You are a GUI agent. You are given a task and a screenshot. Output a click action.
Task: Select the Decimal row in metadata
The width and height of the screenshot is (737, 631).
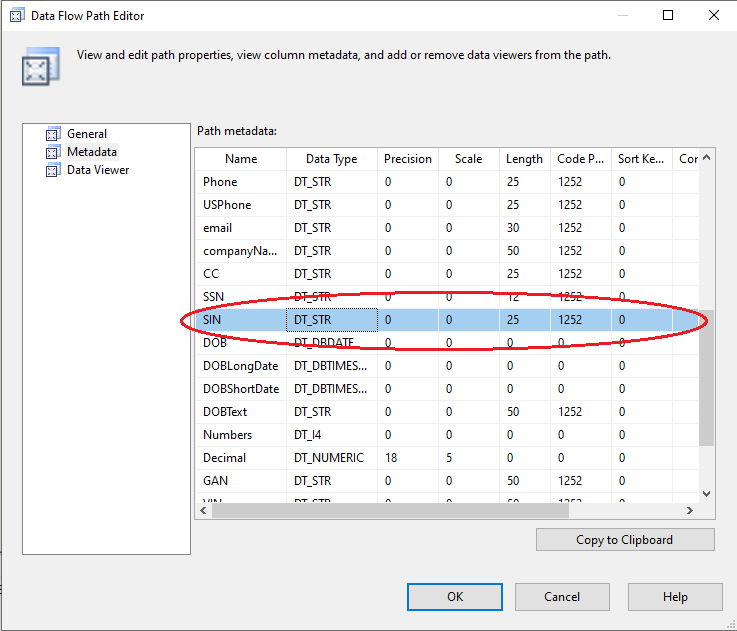tap(225, 458)
